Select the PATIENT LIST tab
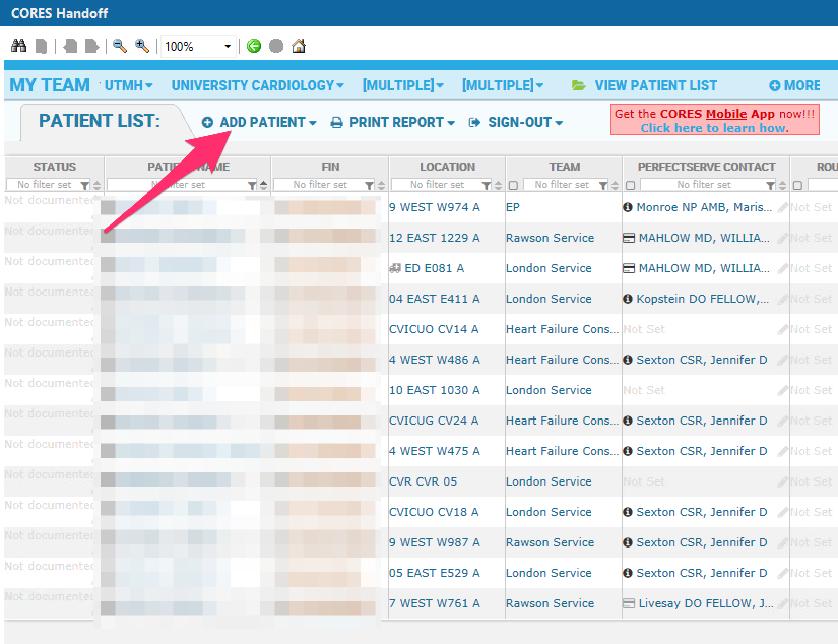The width and height of the screenshot is (838, 644). click(100, 121)
